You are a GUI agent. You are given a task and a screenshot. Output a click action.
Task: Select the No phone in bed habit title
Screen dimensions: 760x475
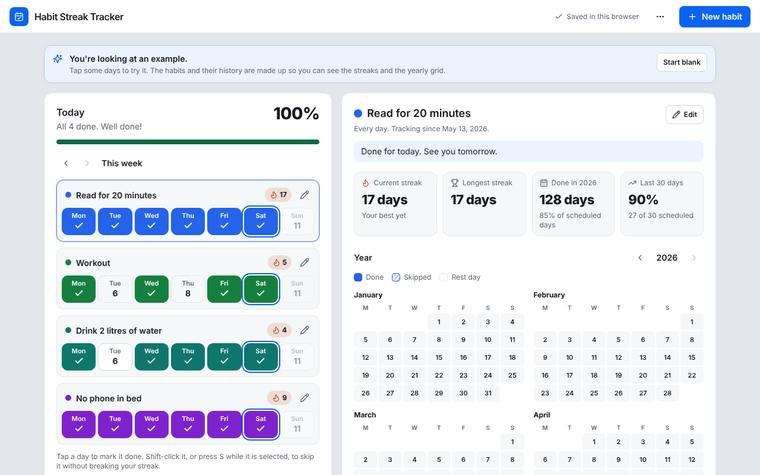click(109, 398)
